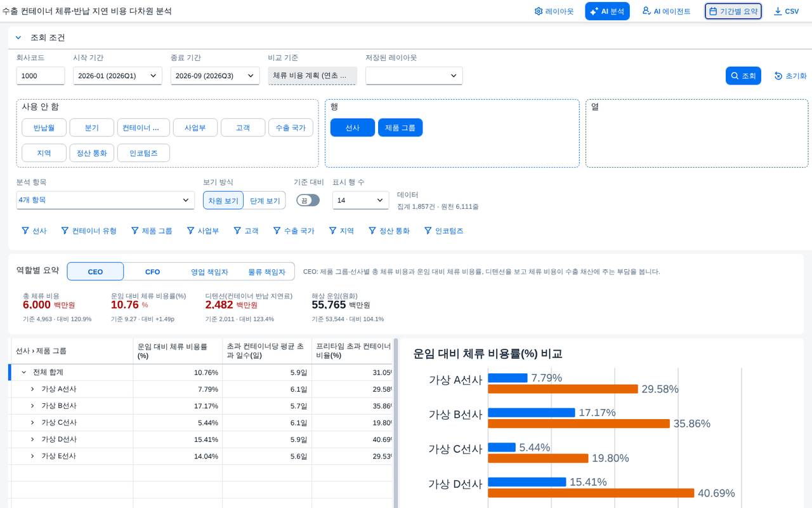
Task: Open the 시작 기간 dropdown
Action: click(117, 76)
